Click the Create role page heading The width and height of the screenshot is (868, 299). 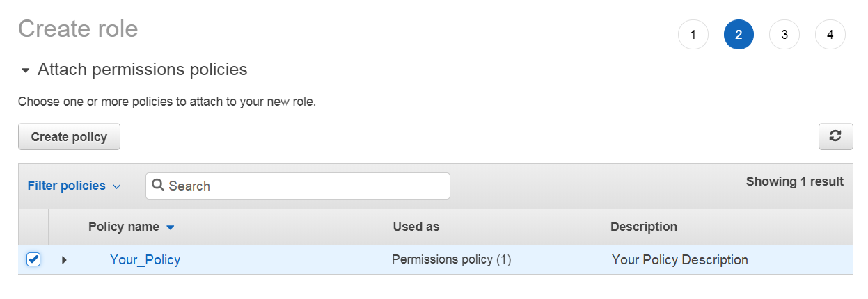(x=78, y=29)
